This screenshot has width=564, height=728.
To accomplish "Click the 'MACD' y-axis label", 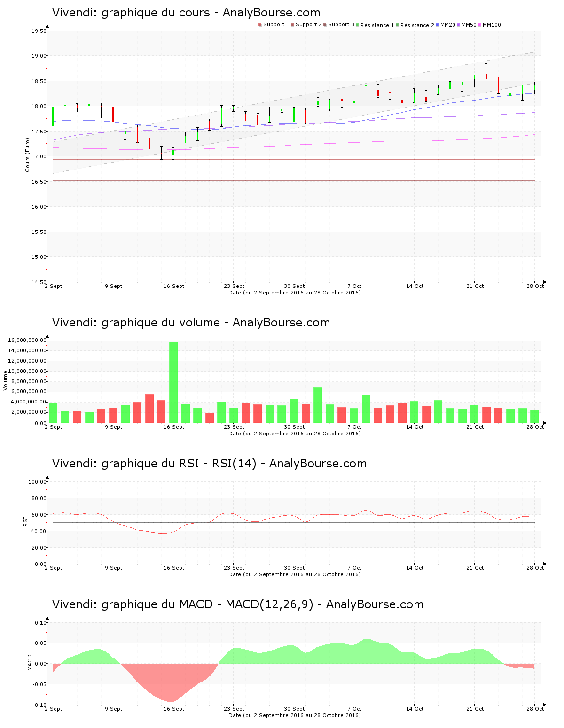I will point(30,662).
